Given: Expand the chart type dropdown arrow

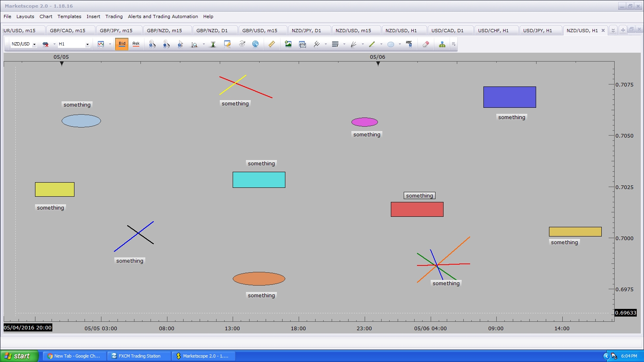Looking at the screenshot, I should click(x=110, y=44).
